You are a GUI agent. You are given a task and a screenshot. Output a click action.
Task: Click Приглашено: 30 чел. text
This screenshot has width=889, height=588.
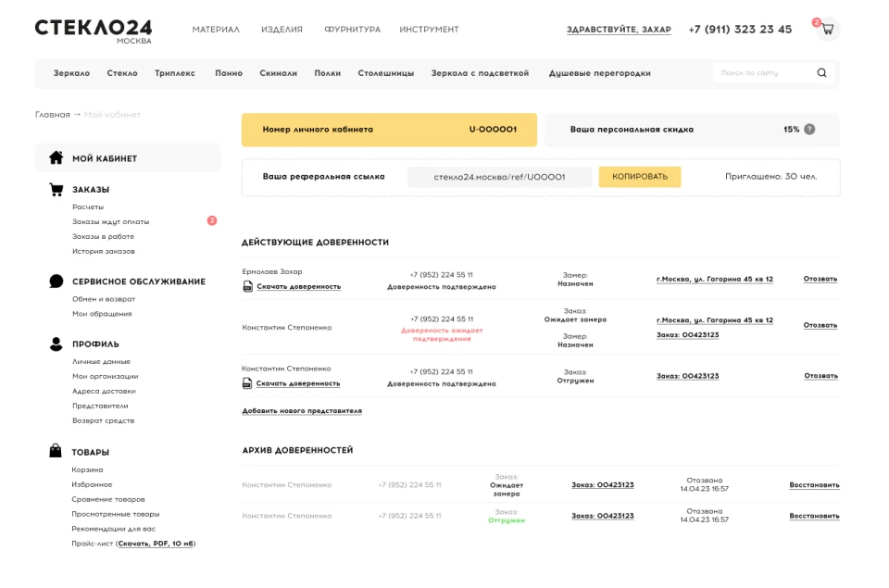click(770, 176)
